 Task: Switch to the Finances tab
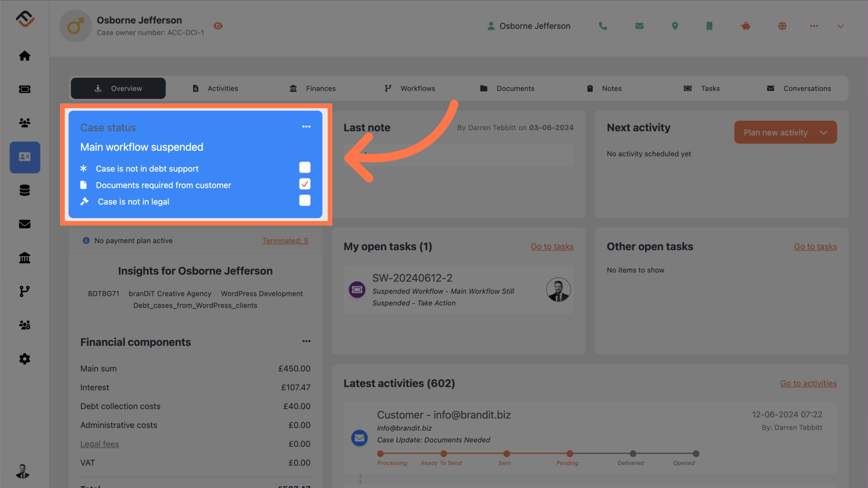[x=321, y=88]
